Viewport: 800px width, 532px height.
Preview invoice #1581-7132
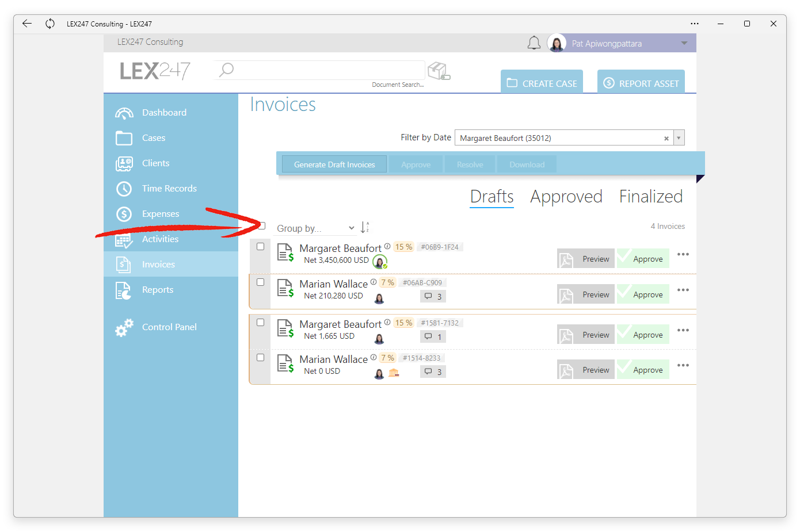click(586, 335)
